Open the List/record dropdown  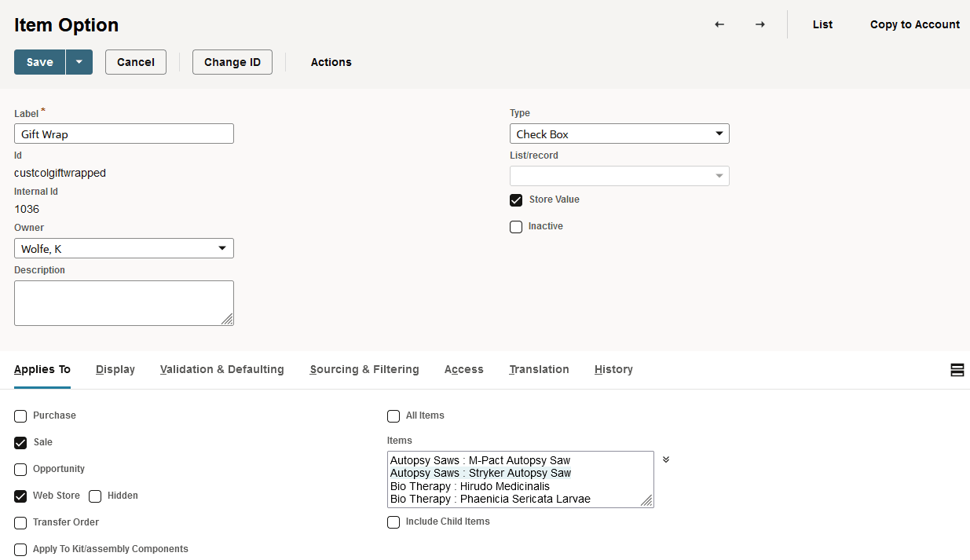(x=620, y=176)
